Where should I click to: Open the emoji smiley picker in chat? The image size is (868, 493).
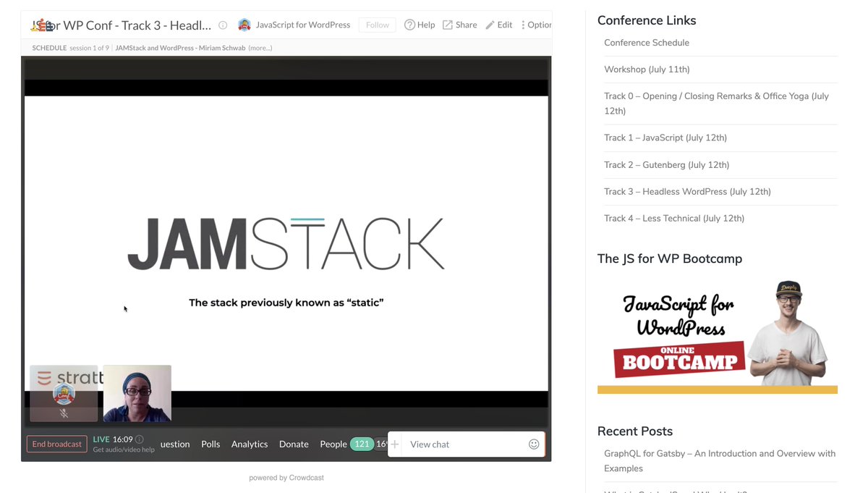point(534,444)
